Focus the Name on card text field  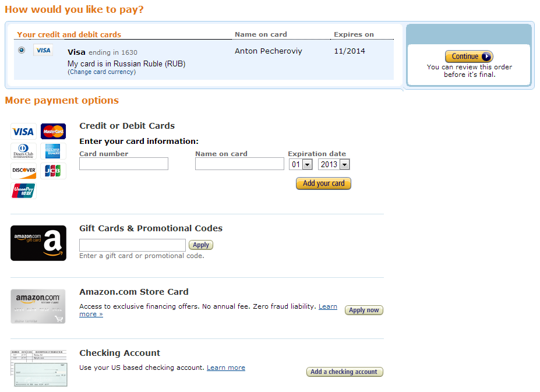pyautogui.click(x=239, y=164)
